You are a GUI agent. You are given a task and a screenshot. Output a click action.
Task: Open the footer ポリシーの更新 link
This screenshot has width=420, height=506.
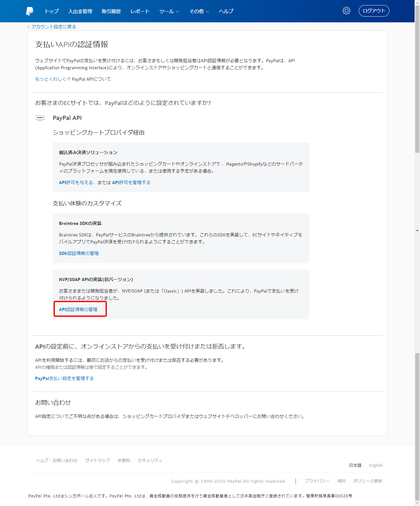point(368,481)
